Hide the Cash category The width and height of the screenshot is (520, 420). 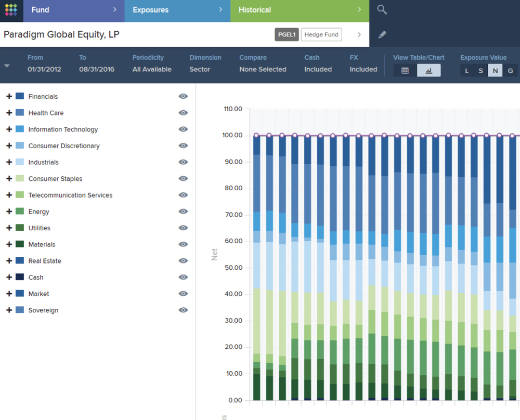click(x=183, y=277)
